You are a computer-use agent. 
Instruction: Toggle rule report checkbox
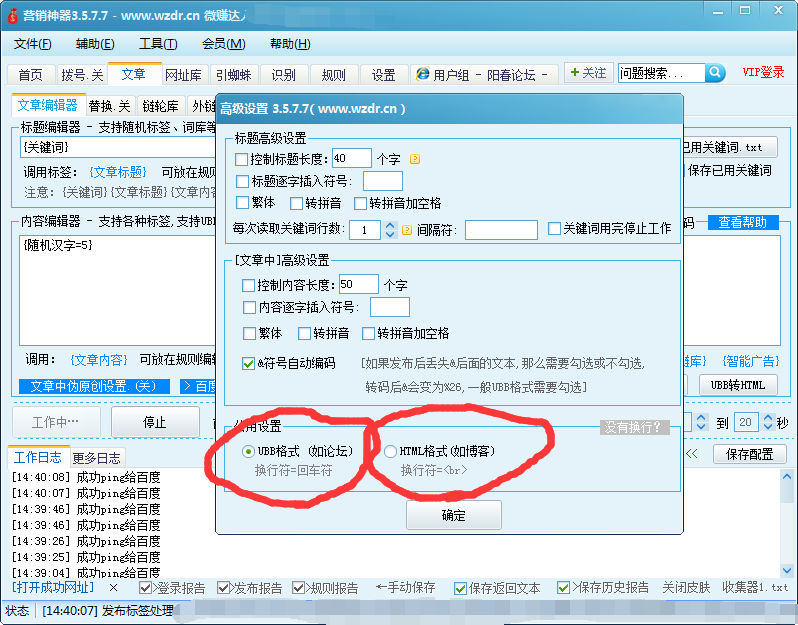click(298, 588)
